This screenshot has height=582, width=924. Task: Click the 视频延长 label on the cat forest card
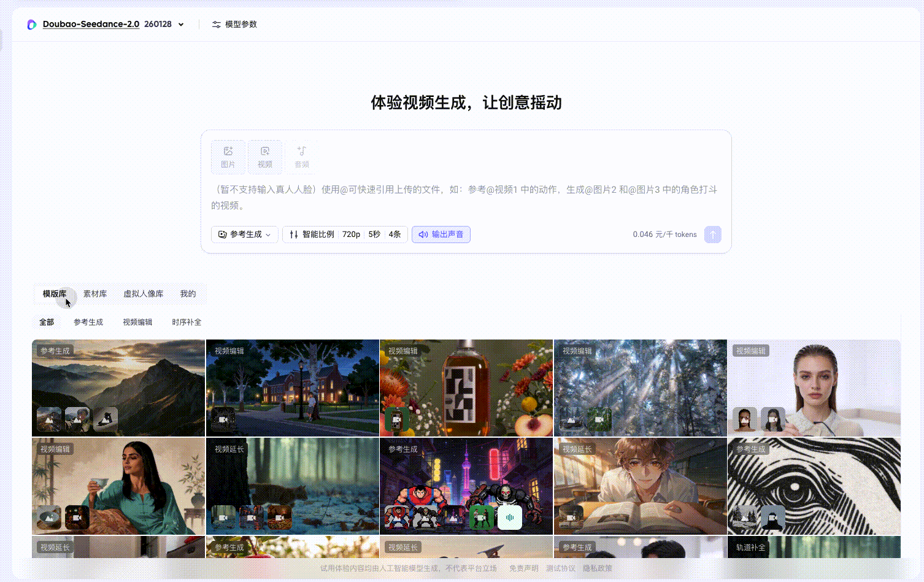coord(229,449)
